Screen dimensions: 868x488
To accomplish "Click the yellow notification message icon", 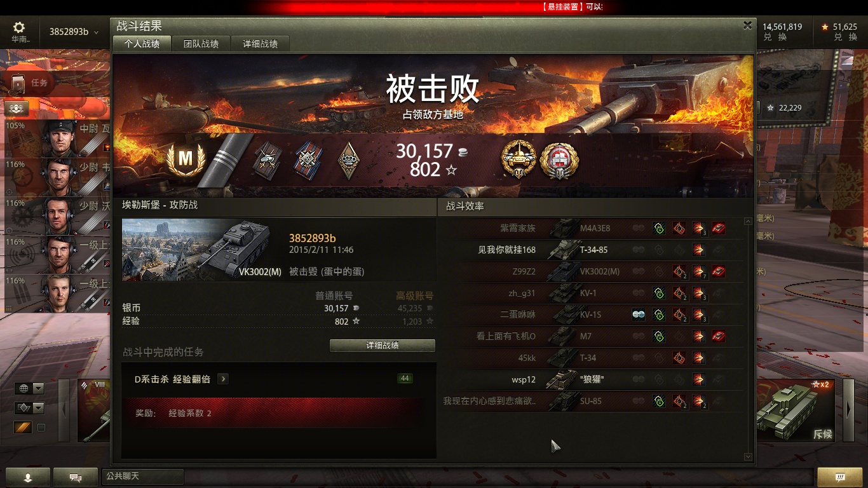I will [839, 477].
